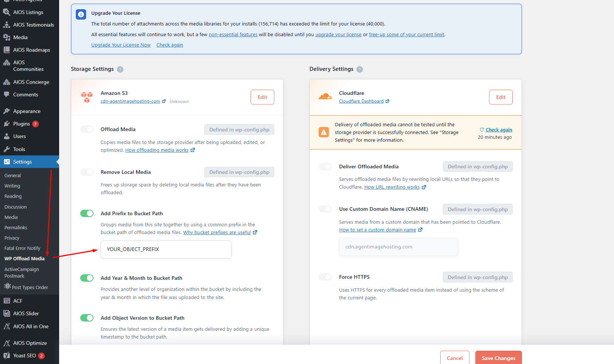Toggle the Deliver Offloaded Media switch
Viewport: 614px width, 364px height.
(x=325, y=166)
